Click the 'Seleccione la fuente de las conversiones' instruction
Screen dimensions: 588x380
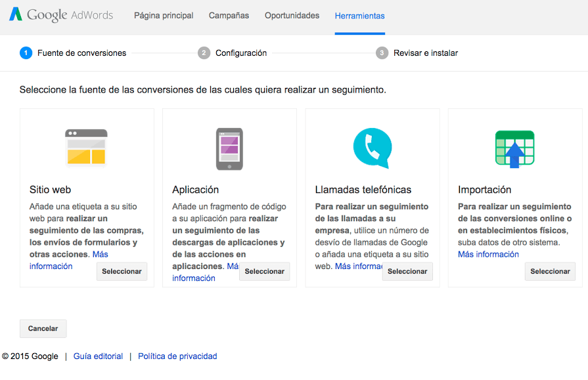coord(203,90)
